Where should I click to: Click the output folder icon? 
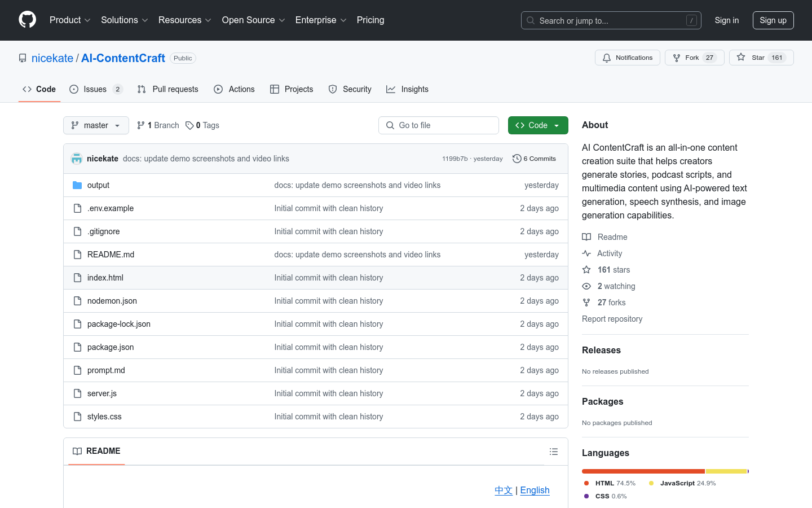coord(77,185)
